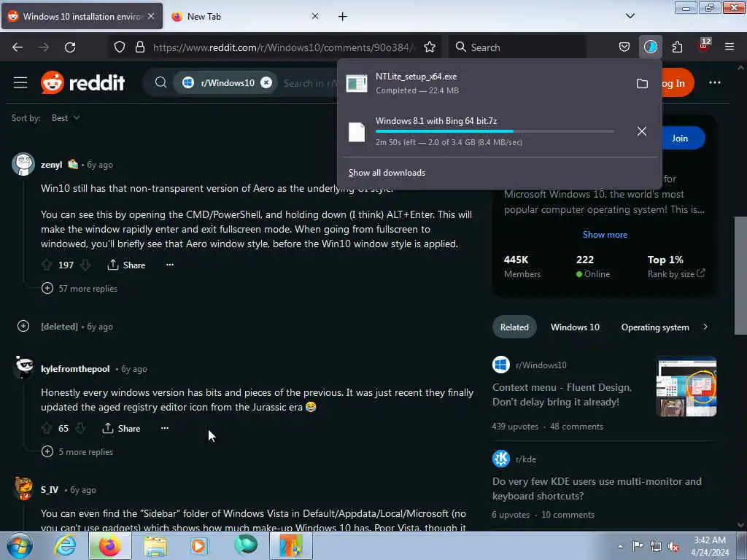Select the Operating system topic chip
Image resolution: width=747 pixels, height=560 pixels.
pyautogui.click(x=655, y=327)
